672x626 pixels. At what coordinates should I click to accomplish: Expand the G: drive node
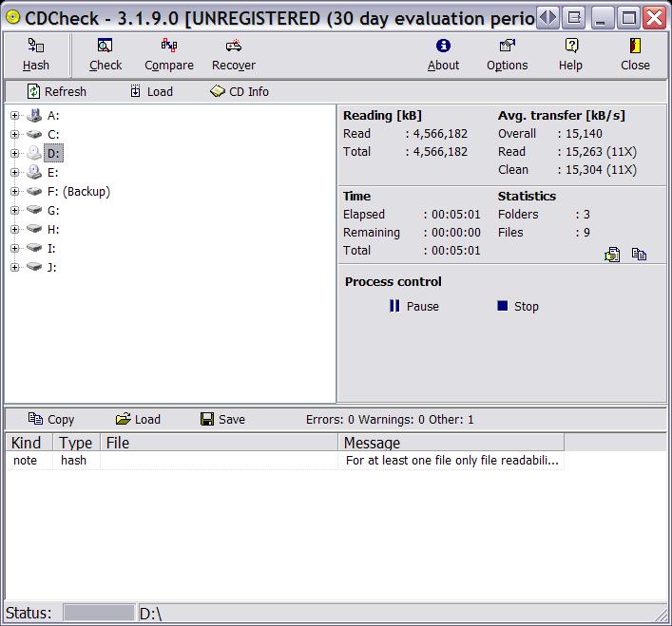(x=14, y=210)
